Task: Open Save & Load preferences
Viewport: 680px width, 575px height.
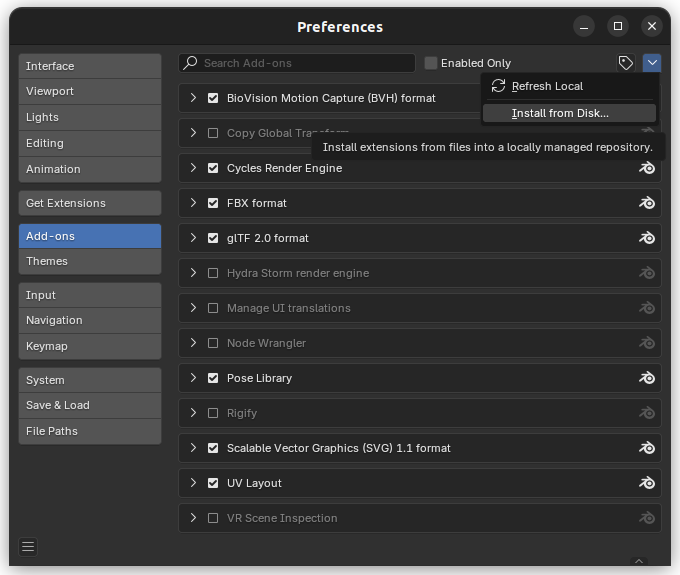Action: tap(90, 405)
